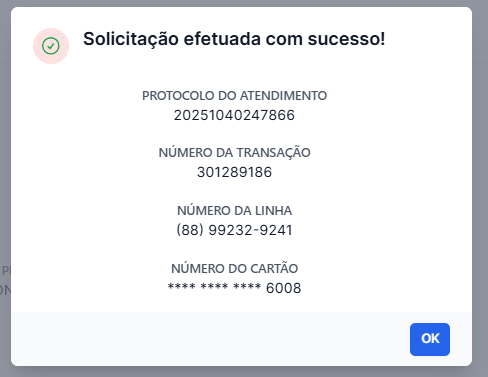Screen dimensions: 488x377
Task: Click the NÚMERO DA TRANSAÇÃO label
Action: (234, 153)
